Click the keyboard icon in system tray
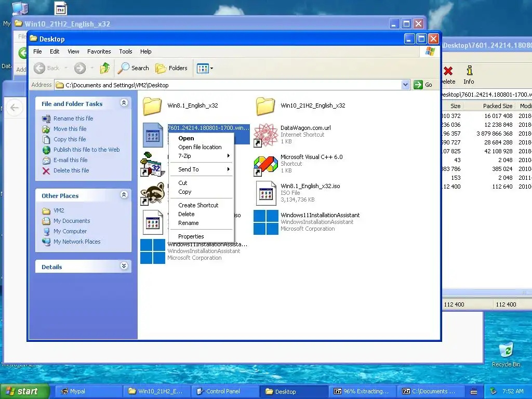 pos(474,392)
